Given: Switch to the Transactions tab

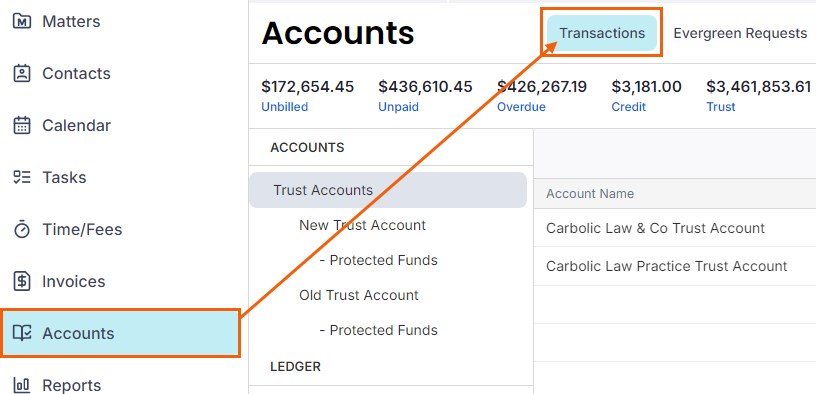Looking at the screenshot, I should (602, 33).
